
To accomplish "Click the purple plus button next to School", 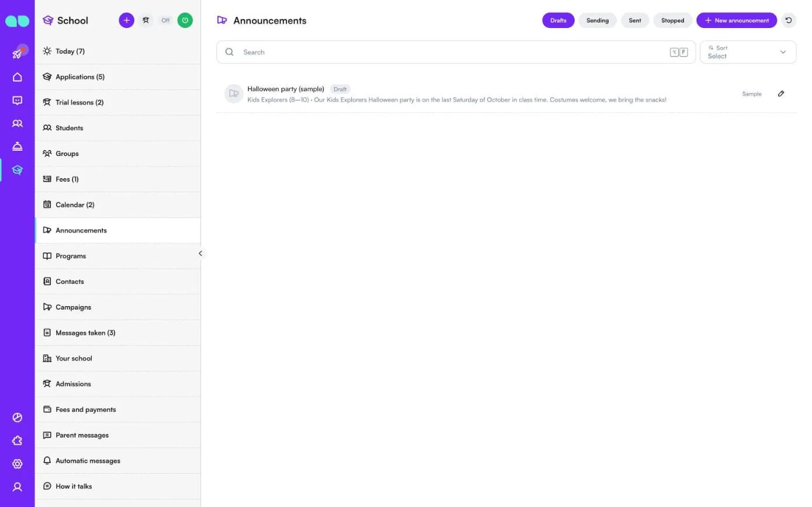I will (x=126, y=20).
